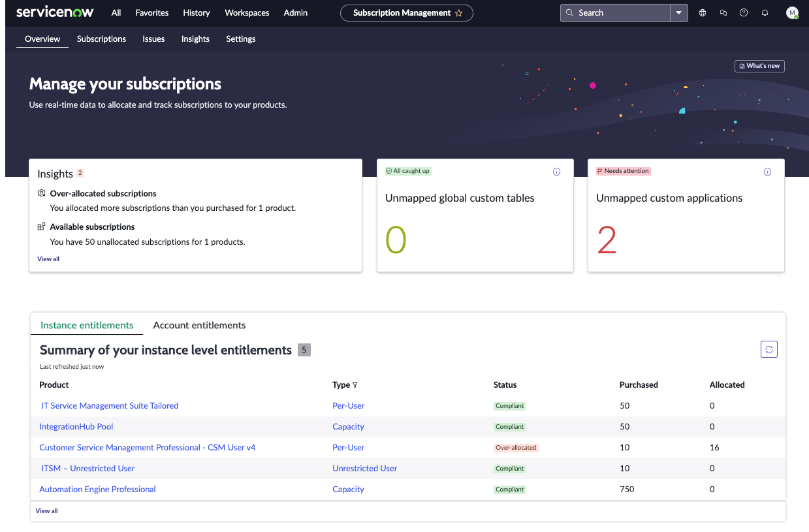The image size is (809, 532).
Task: Click the Status column header
Action: pos(505,385)
